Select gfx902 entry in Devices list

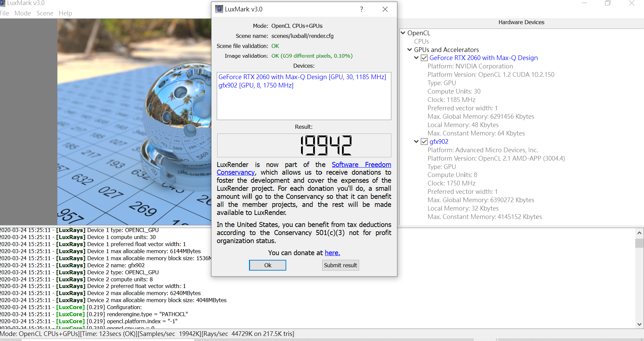256,86
